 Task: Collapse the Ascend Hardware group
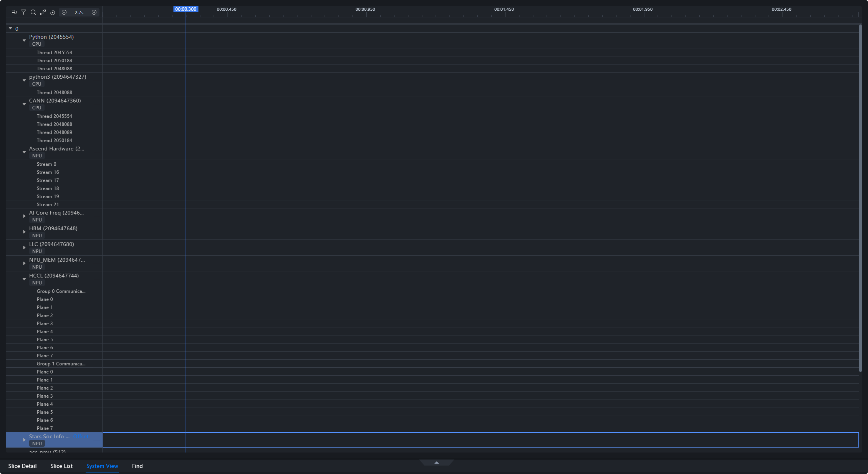(24, 152)
